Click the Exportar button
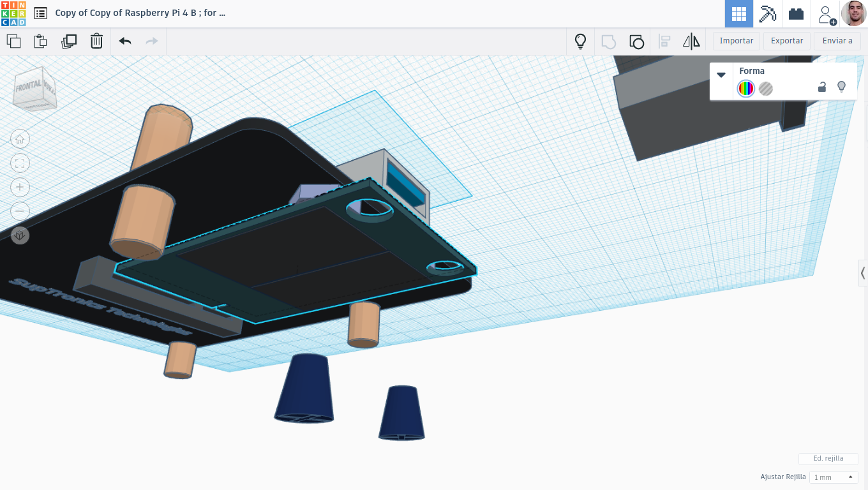This screenshot has width=868, height=490. (787, 41)
